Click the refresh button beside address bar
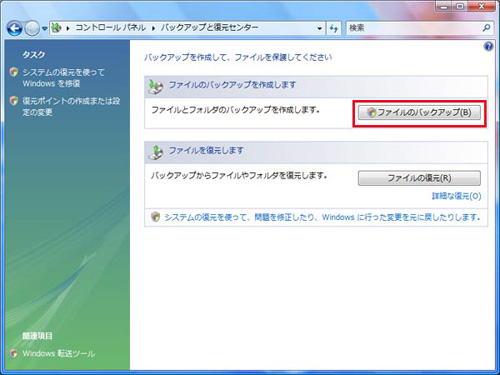 (334, 29)
